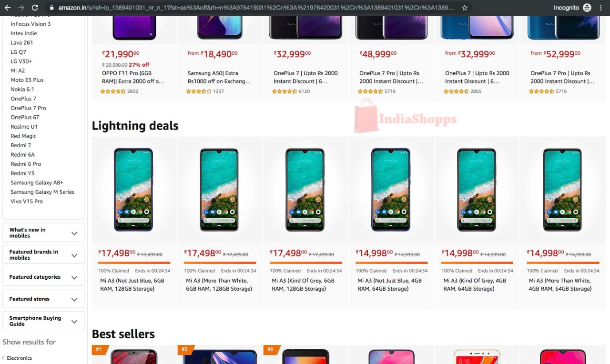Bookmark this page with star icon
The height and width of the screenshot is (364, 610).
click(x=465, y=8)
